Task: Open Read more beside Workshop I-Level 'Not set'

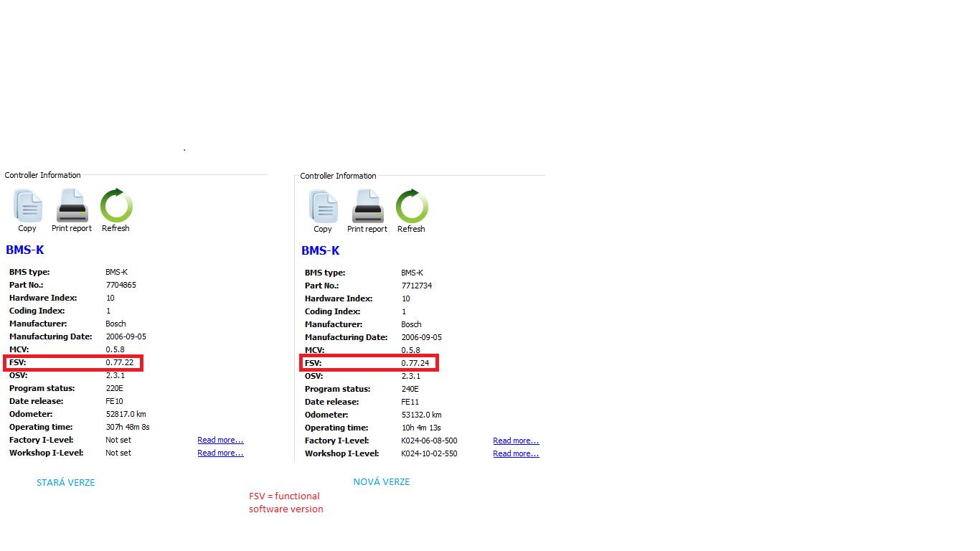Action: pos(220,453)
